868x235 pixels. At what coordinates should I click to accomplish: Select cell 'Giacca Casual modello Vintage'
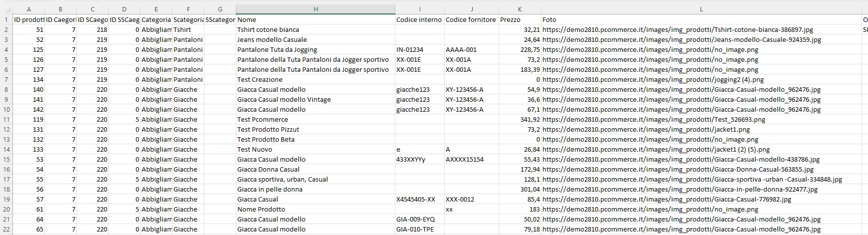click(316, 99)
